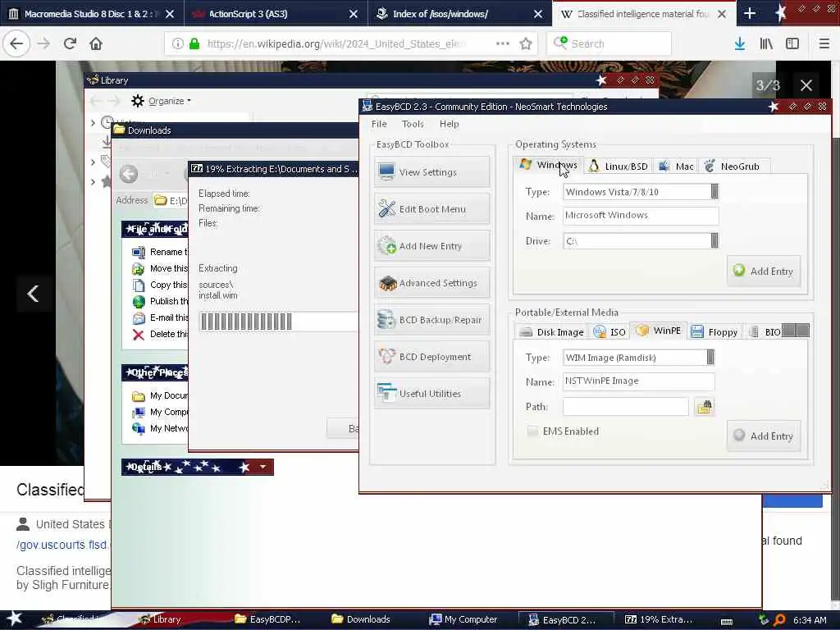Toggle Firefox sidebar icon
Image resolution: width=840 pixels, height=630 pixels.
tap(792, 43)
